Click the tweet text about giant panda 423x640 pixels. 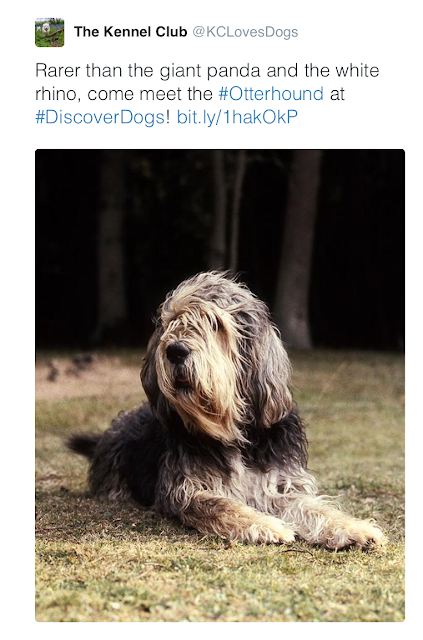coord(207,94)
